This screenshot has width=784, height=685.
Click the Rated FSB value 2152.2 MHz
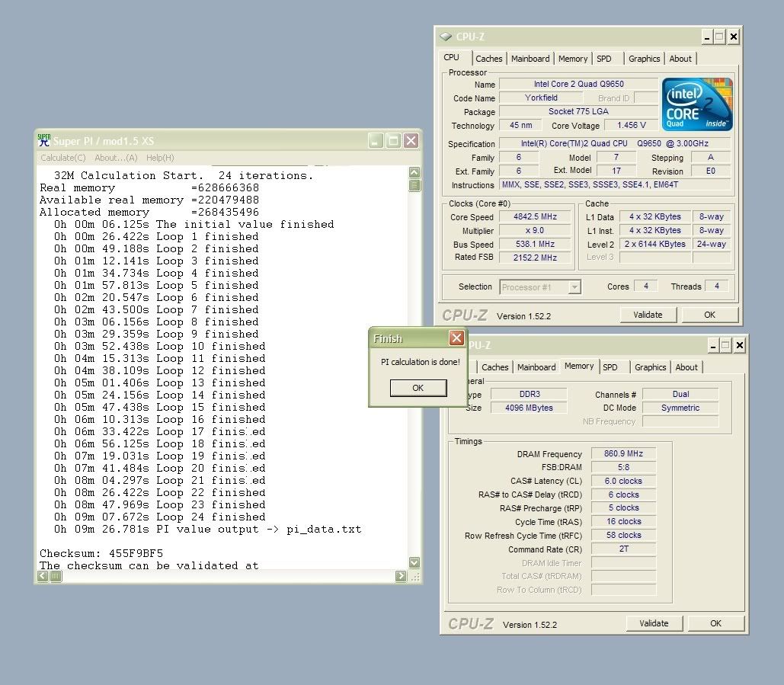536,258
